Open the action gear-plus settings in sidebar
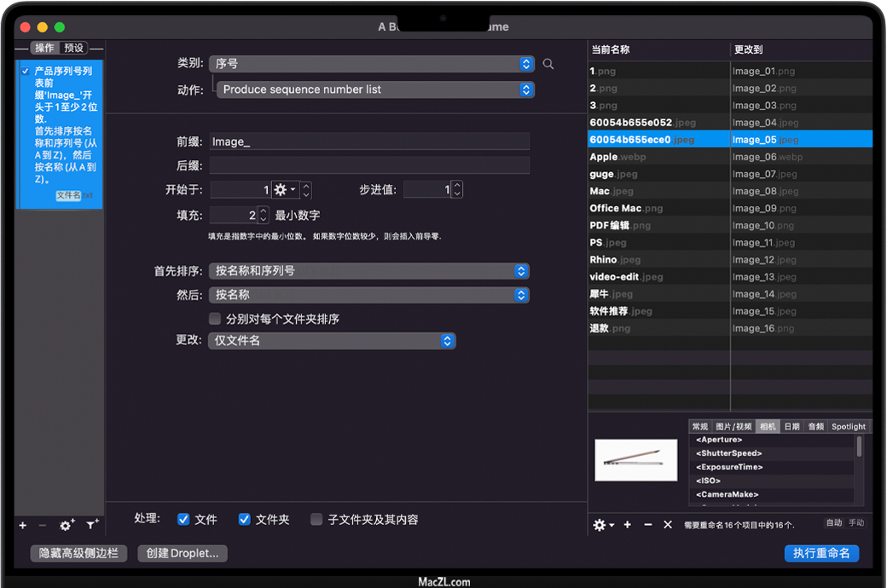The height and width of the screenshot is (588, 887). tap(67, 525)
